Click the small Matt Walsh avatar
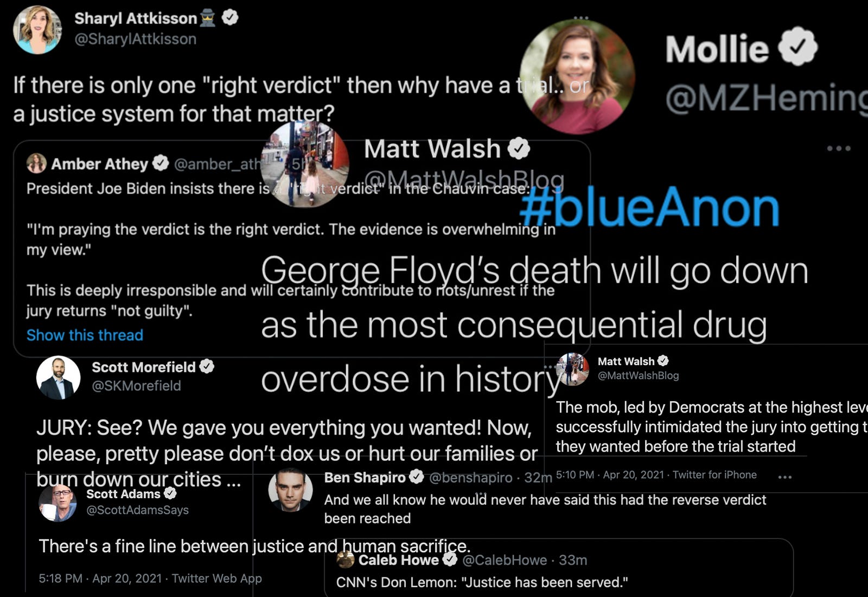Viewport: 868px width, 597px height. click(x=573, y=370)
